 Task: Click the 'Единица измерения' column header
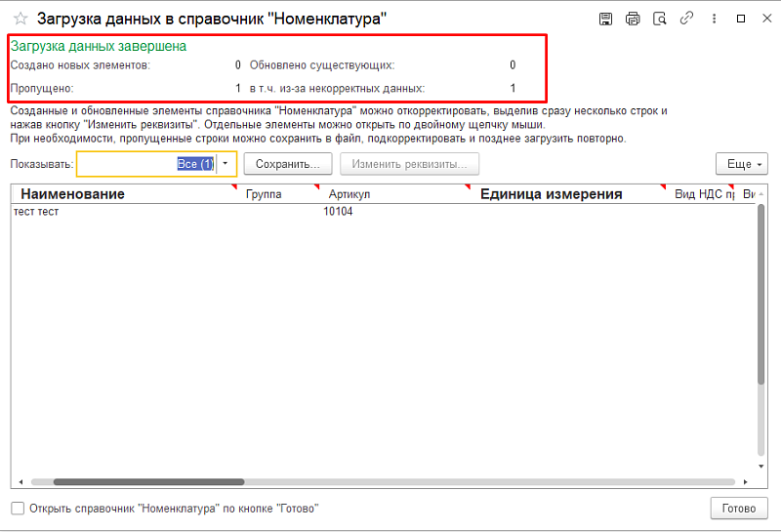coord(551,194)
